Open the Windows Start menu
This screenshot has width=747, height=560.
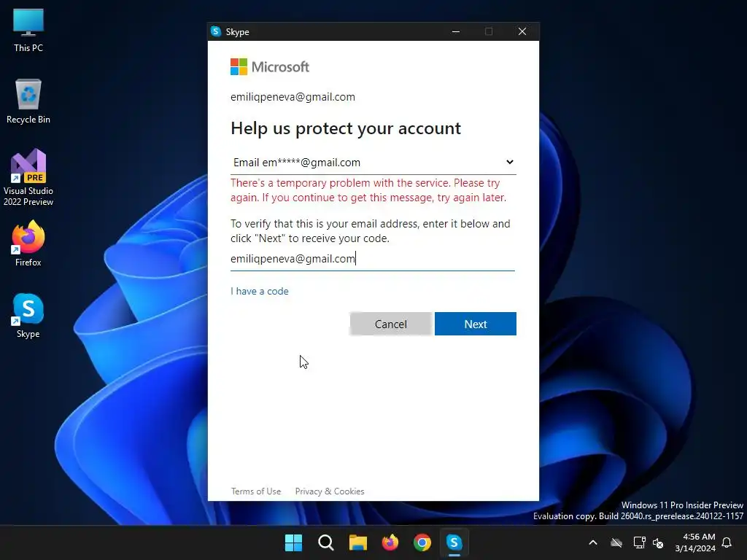click(293, 542)
